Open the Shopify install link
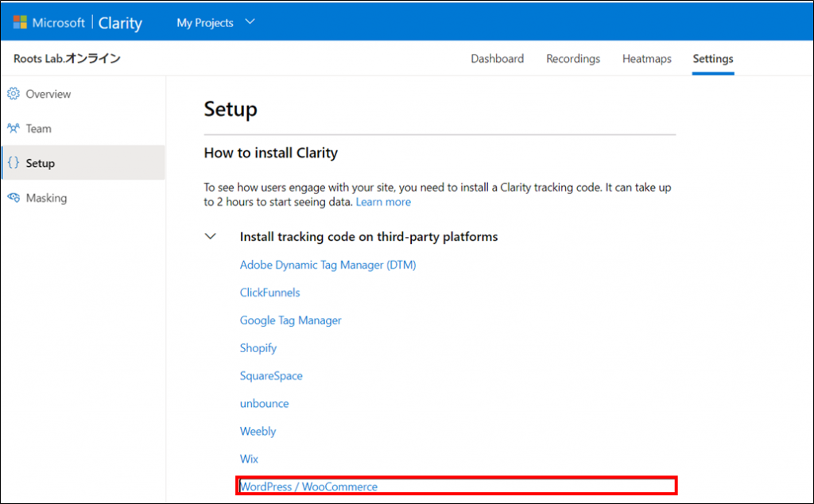 point(258,348)
